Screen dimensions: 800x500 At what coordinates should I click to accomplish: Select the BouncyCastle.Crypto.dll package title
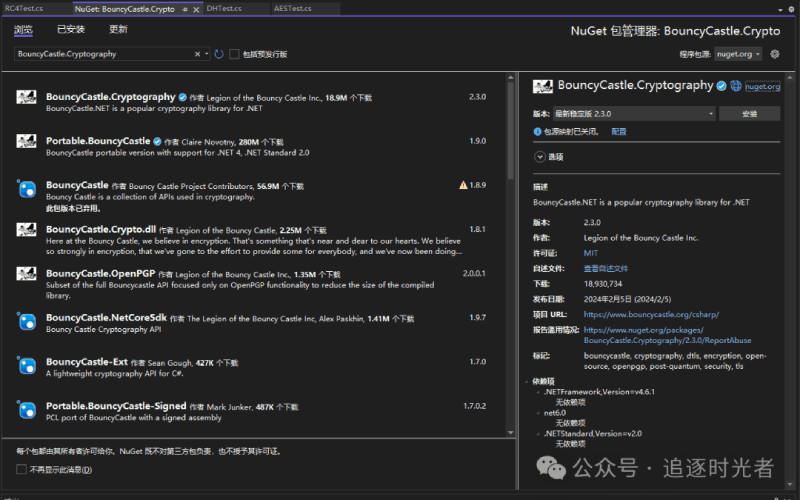[101, 229]
